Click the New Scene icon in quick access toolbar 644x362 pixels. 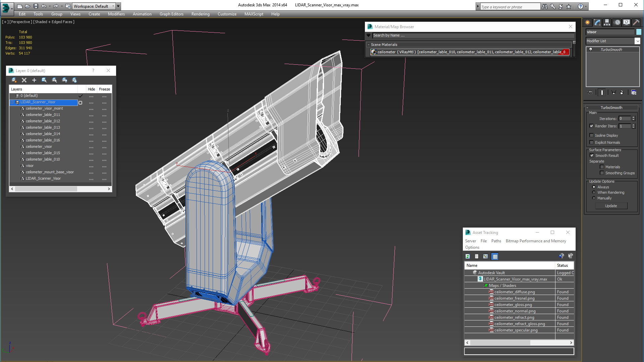(x=20, y=6)
